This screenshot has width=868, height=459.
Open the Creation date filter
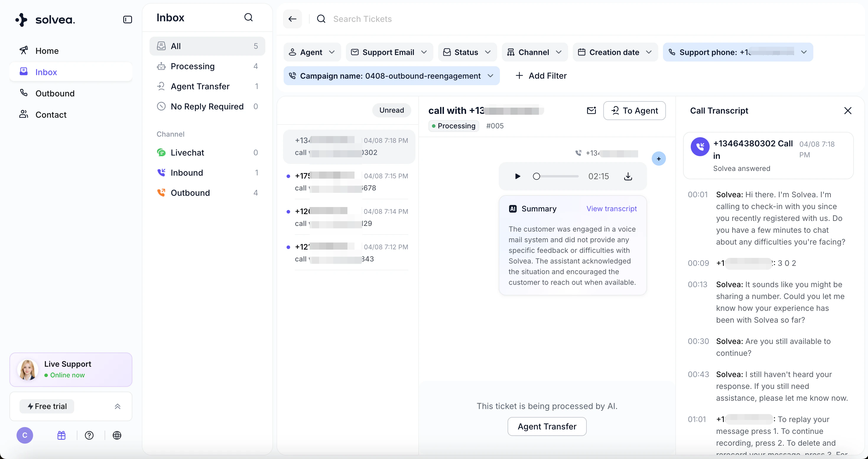click(x=615, y=52)
